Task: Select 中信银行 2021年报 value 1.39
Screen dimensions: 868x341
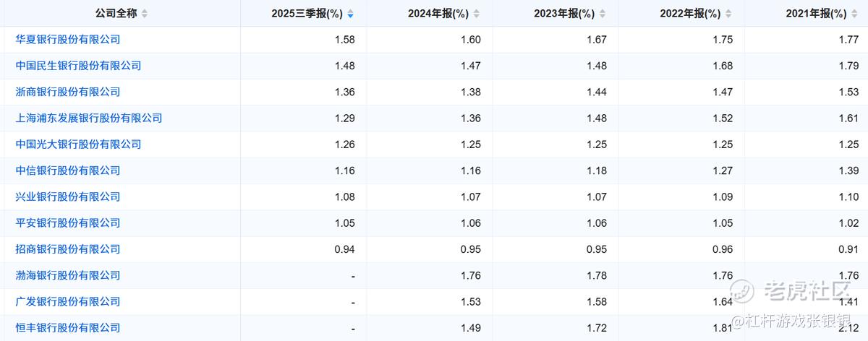Action: (x=848, y=170)
